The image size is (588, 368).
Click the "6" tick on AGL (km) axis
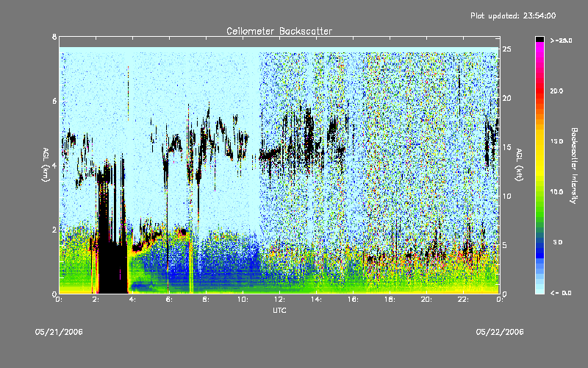pyautogui.click(x=54, y=101)
